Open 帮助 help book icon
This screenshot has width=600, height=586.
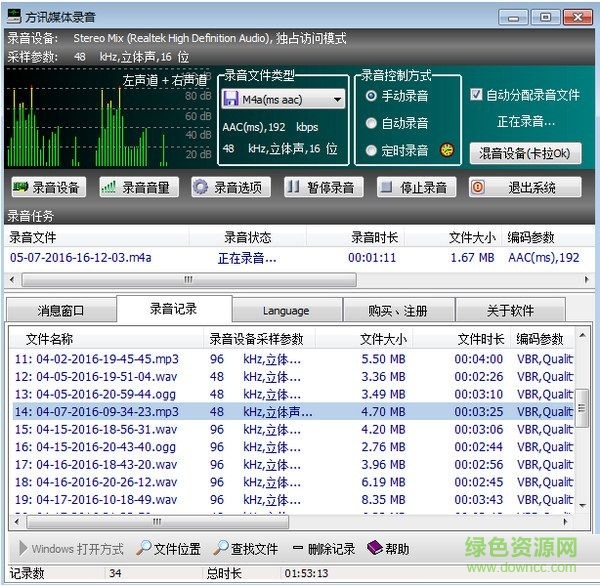(x=388, y=549)
